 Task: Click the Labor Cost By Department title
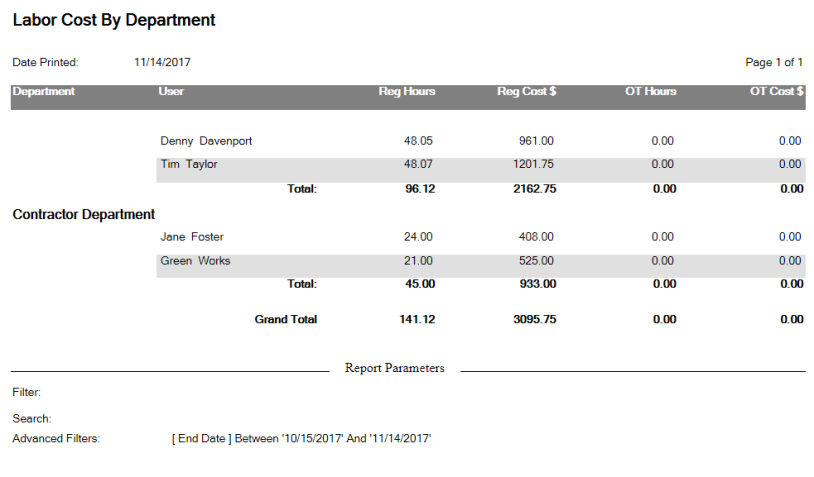pyautogui.click(x=114, y=20)
